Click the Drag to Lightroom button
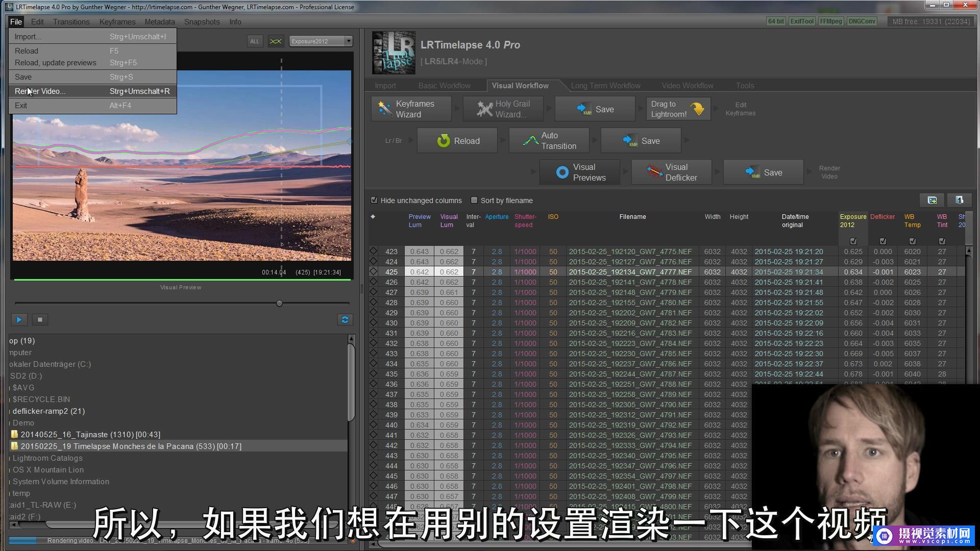The image size is (980, 551). [678, 109]
